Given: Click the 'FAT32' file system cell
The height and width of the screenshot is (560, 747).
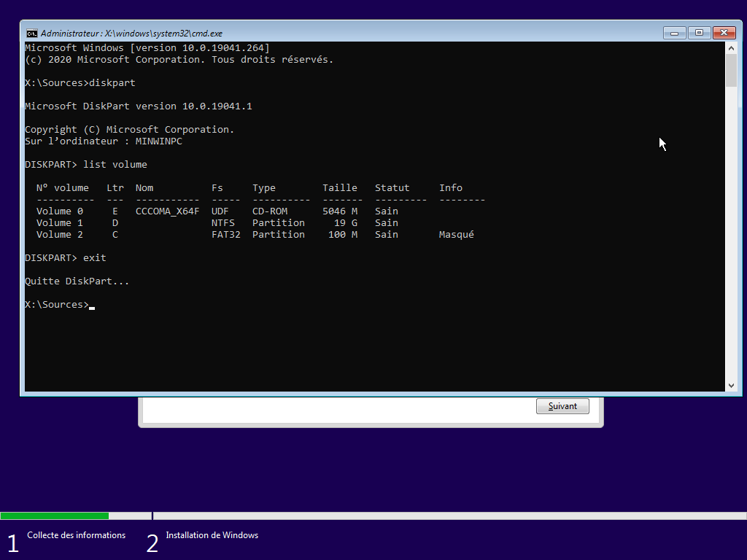Looking at the screenshot, I should point(226,234).
